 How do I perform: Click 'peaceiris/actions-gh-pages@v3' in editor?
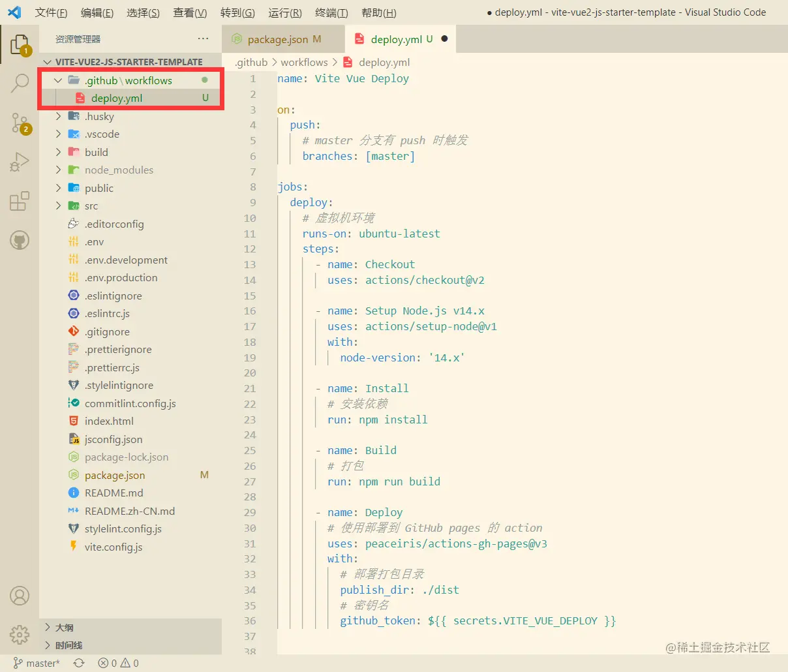(456, 543)
